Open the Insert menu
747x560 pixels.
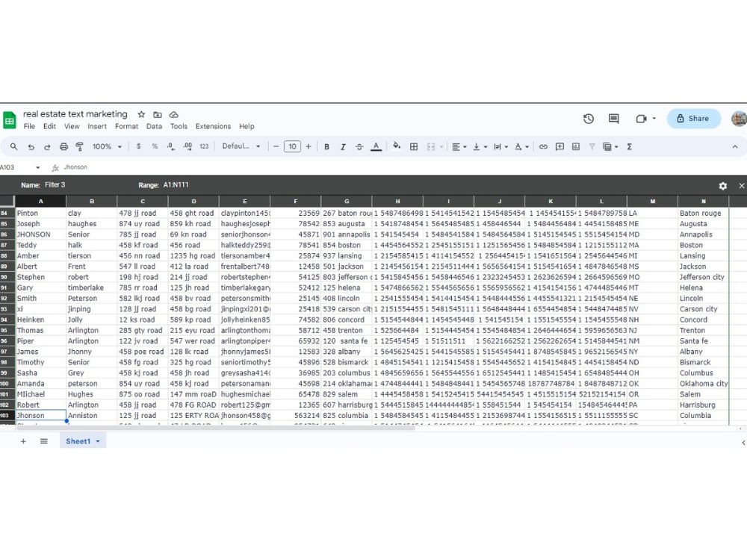pos(96,126)
